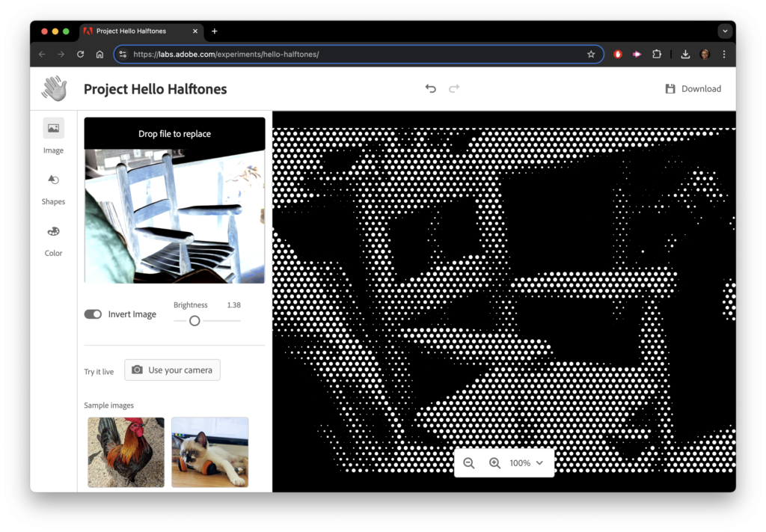766x532 pixels.
Task: Click the undo arrow icon
Action: 430,88
